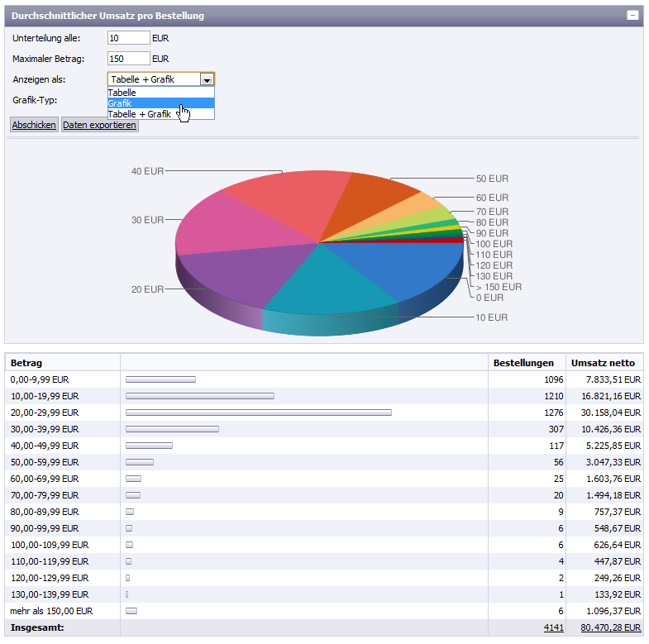Click the 70,00-79,99 EUR row label
Viewport: 649px width, 644px height.
click(x=45, y=495)
